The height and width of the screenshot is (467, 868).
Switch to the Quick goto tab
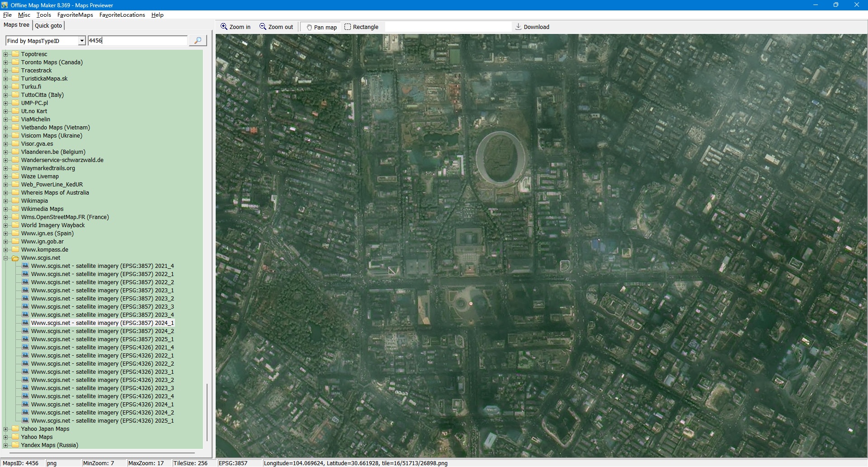point(48,26)
